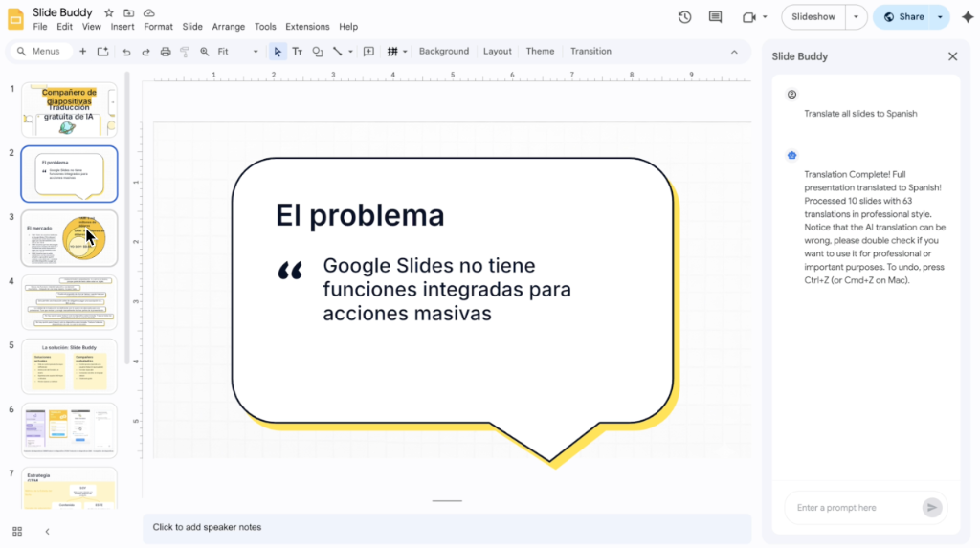Click the Gemini sparkle icon
This screenshot has width=980, height=548.
pos(967,17)
